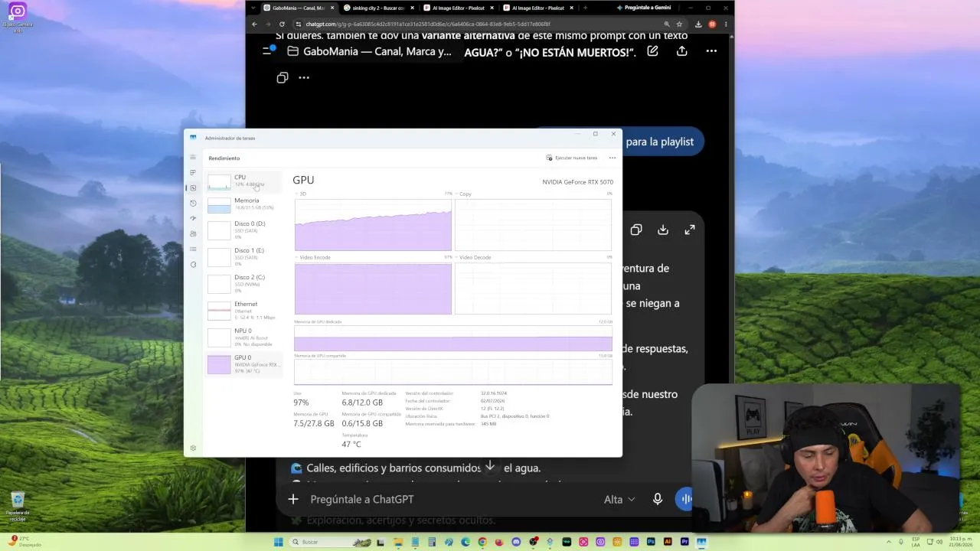This screenshot has height=551, width=980.
Task: Open App history icon in Task Manager
Action: [193, 203]
